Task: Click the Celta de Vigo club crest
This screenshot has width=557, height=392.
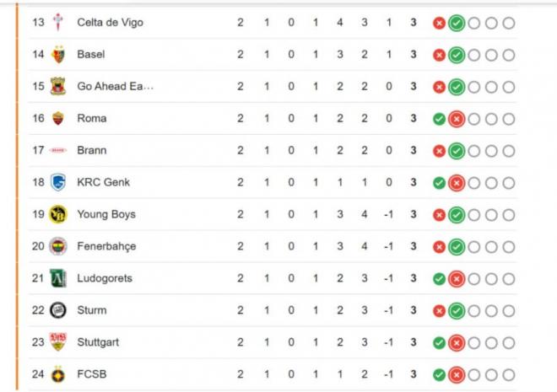Action: [57, 22]
